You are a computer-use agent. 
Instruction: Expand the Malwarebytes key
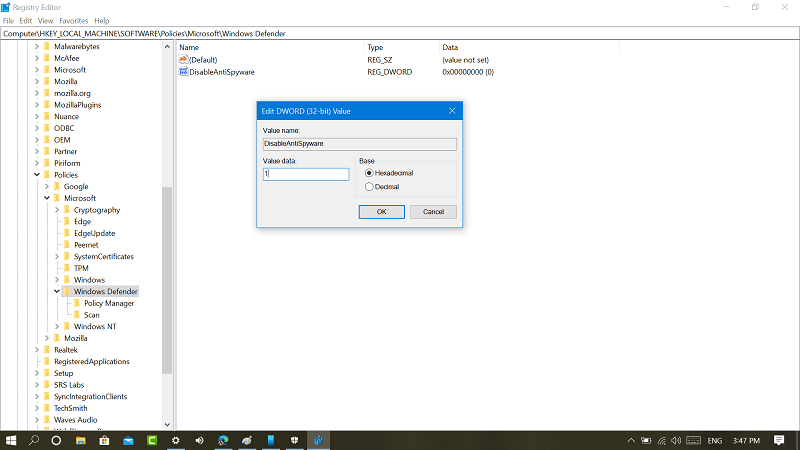pyautogui.click(x=37, y=46)
